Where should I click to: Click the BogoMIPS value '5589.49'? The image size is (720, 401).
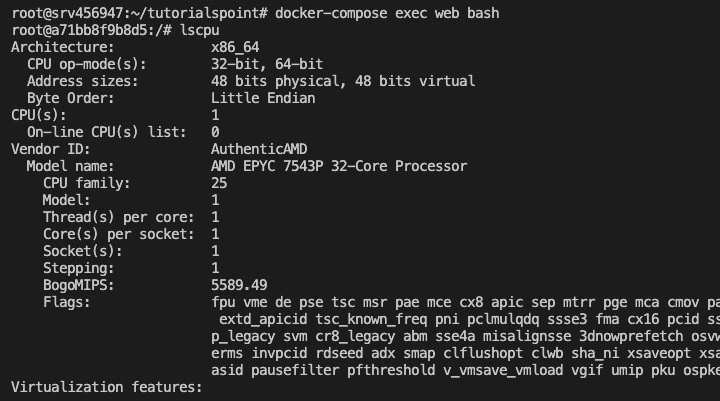pos(240,285)
